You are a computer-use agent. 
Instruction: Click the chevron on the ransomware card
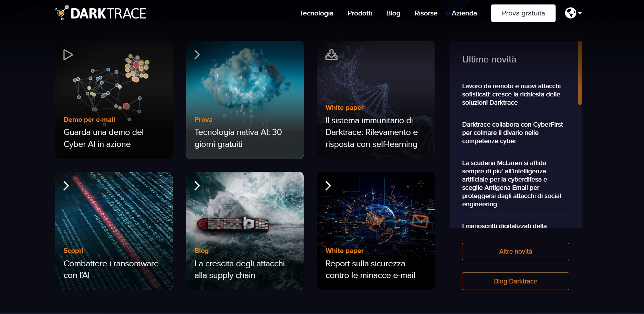coord(66,186)
